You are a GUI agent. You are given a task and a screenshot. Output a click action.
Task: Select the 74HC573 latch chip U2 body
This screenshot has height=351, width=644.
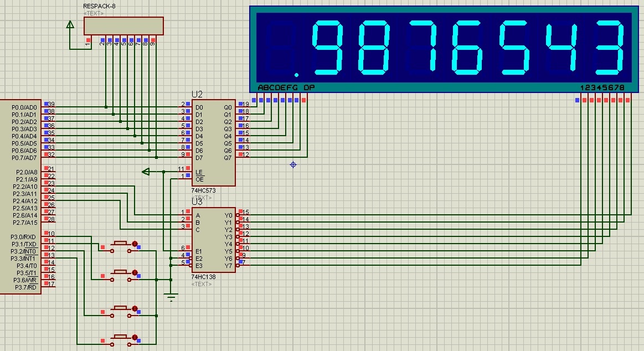(x=214, y=143)
